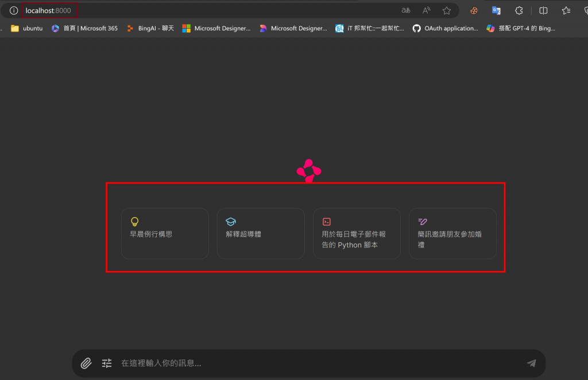
Task: Toggle the split screen icon
Action: 543,10
